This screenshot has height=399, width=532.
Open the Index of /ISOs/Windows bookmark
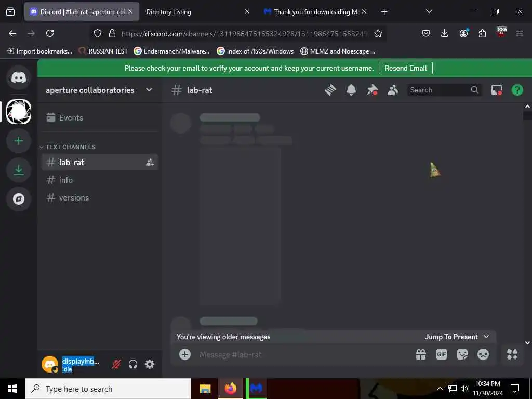255,51
